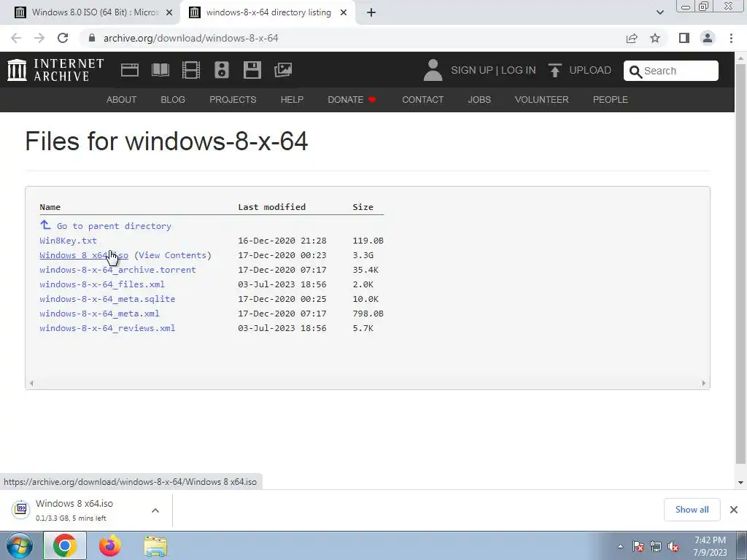Share this page icon in address bar
The image size is (747, 560).
pos(632,38)
